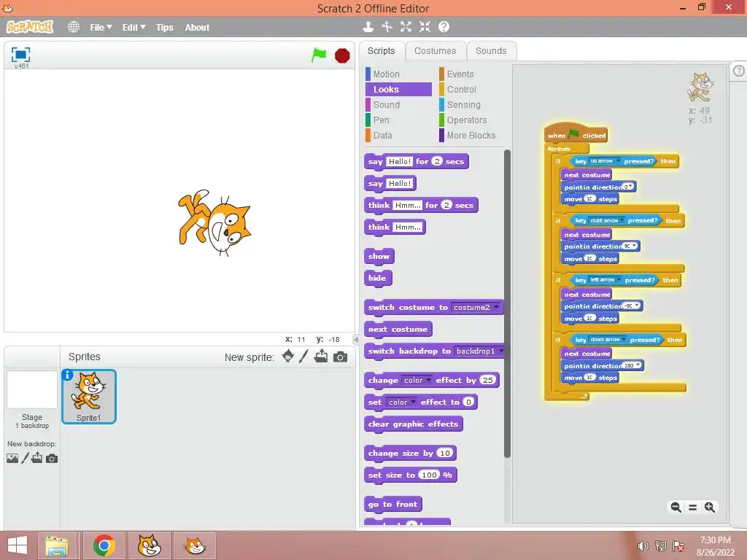Open the Windows Start menu

(x=18, y=545)
